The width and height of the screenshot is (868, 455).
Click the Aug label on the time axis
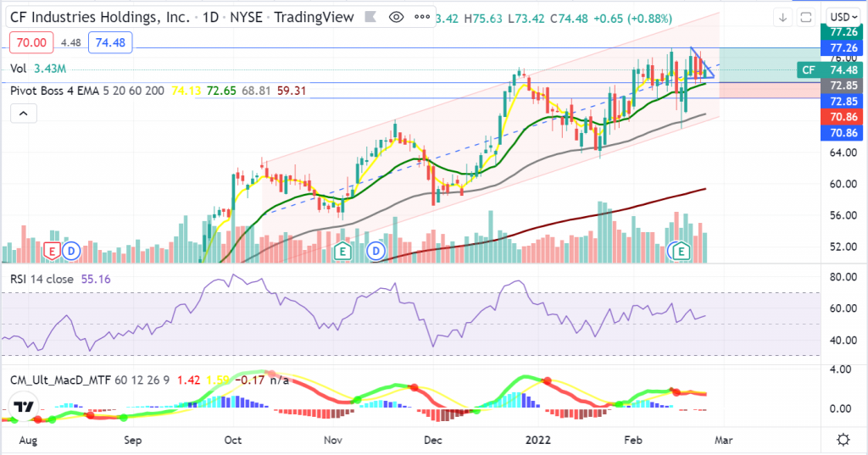tap(28, 441)
